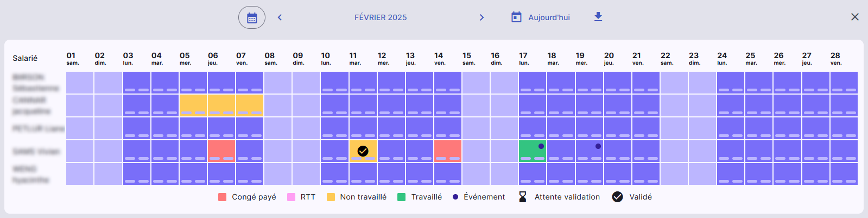Click the day 14 paid leave cell
Viewport: 868px width, 218px height.
point(448,151)
